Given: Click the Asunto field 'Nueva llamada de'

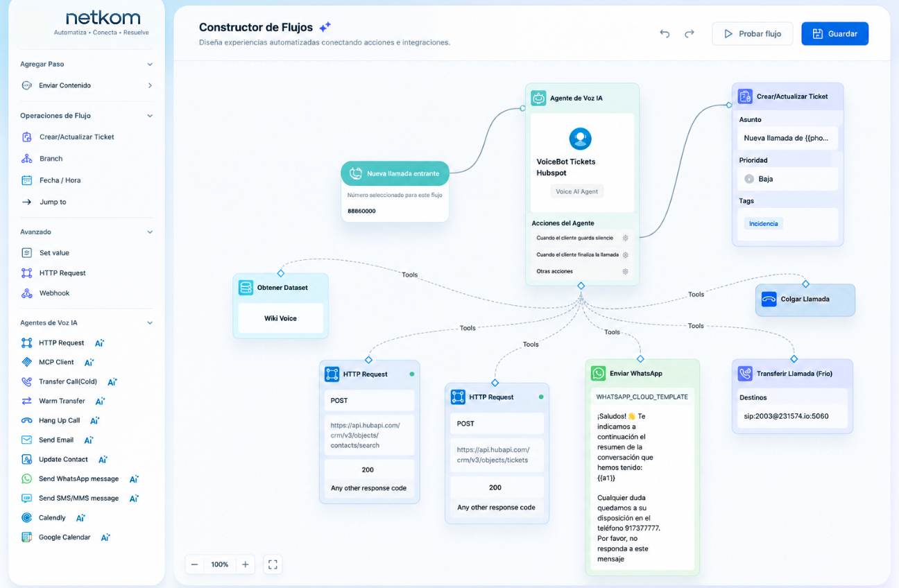Looking at the screenshot, I should 788,138.
